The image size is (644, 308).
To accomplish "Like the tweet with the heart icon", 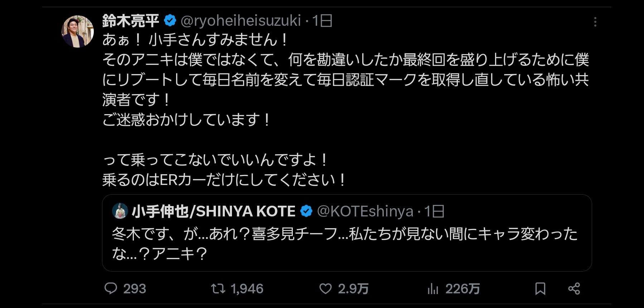I will [x=325, y=289].
